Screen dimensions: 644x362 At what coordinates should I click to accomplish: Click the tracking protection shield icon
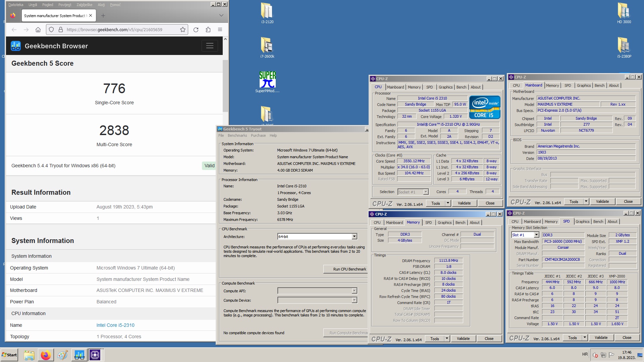(x=51, y=29)
